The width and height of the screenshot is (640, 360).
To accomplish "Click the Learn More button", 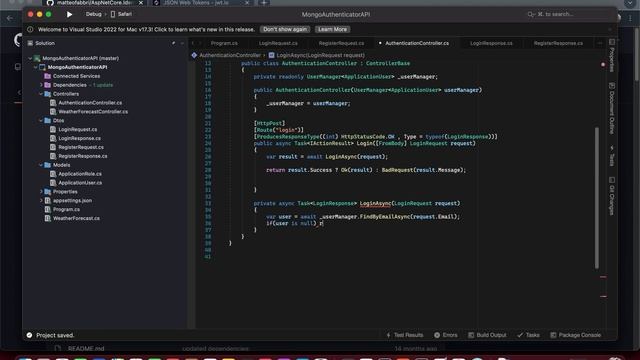I will coord(332,29).
